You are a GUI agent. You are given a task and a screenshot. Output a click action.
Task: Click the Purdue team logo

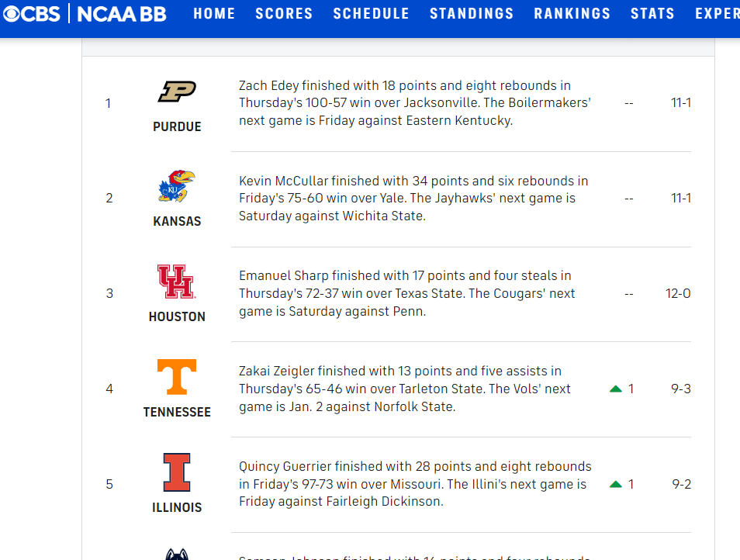coord(177,92)
